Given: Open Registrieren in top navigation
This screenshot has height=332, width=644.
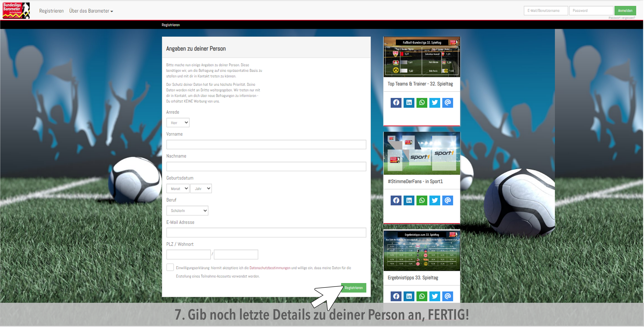Looking at the screenshot, I should (52, 11).
